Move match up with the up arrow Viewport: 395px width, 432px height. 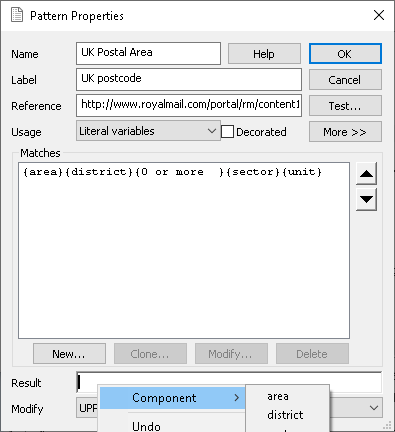pos(366,173)
